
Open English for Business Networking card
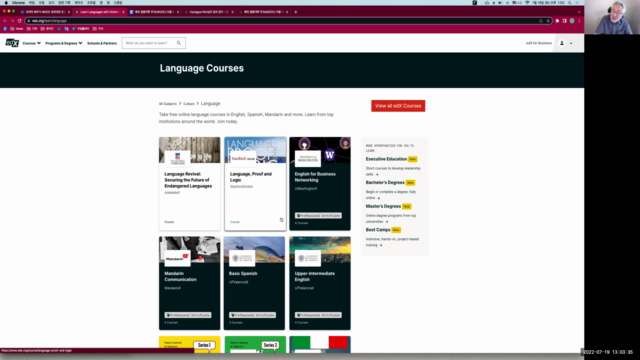[x=320, y=184]
